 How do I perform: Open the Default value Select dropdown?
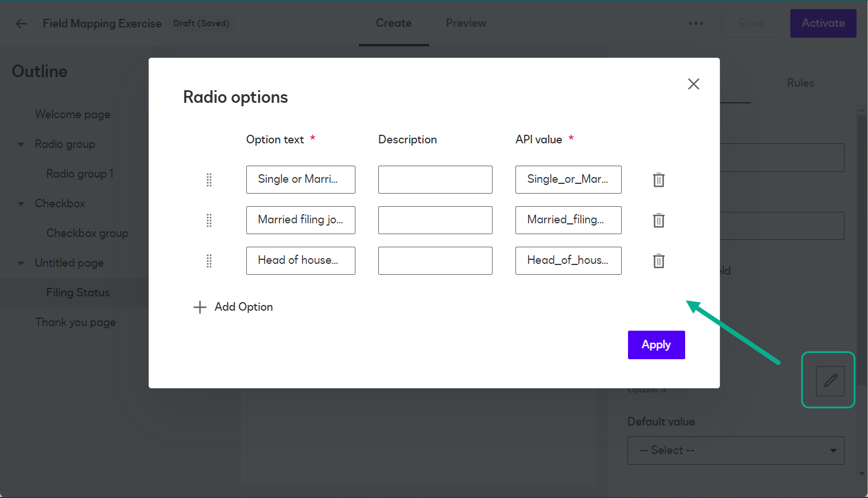click(735, 451)
